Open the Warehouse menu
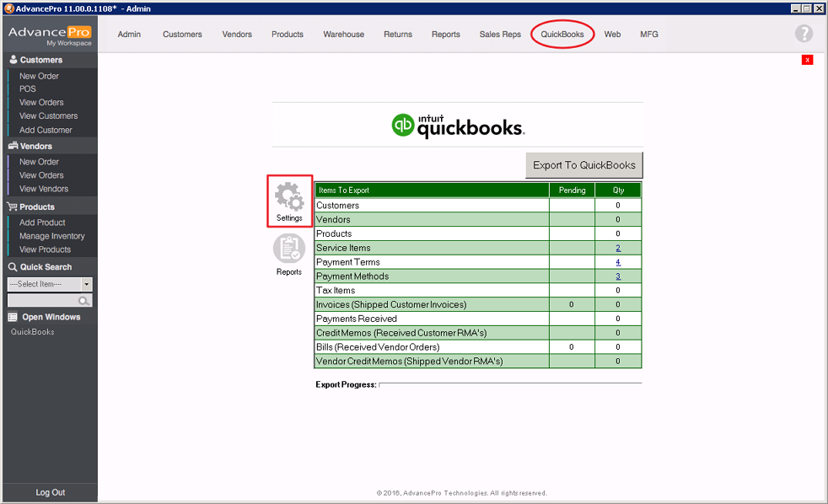 pos(344,35)
